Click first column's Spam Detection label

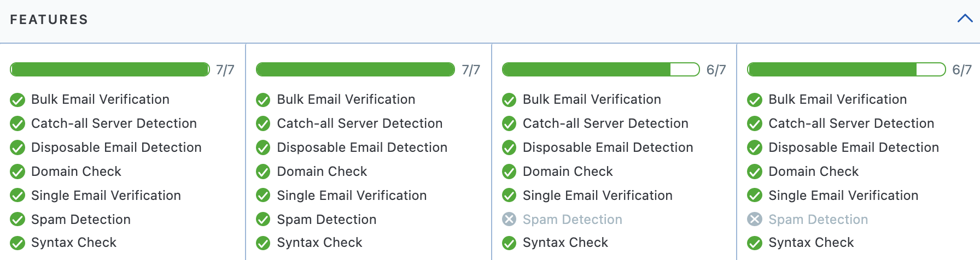(81, 220)
